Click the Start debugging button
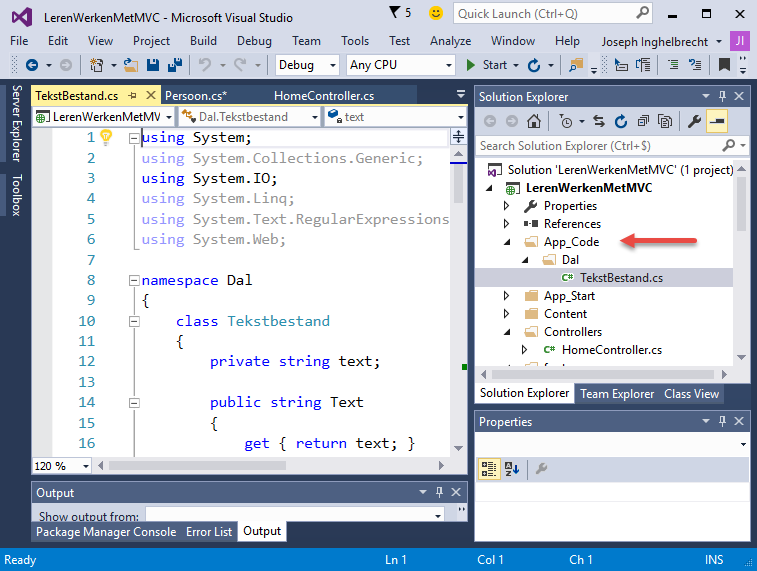This screenshot has width=757, height=571. (x=487, y=65)
